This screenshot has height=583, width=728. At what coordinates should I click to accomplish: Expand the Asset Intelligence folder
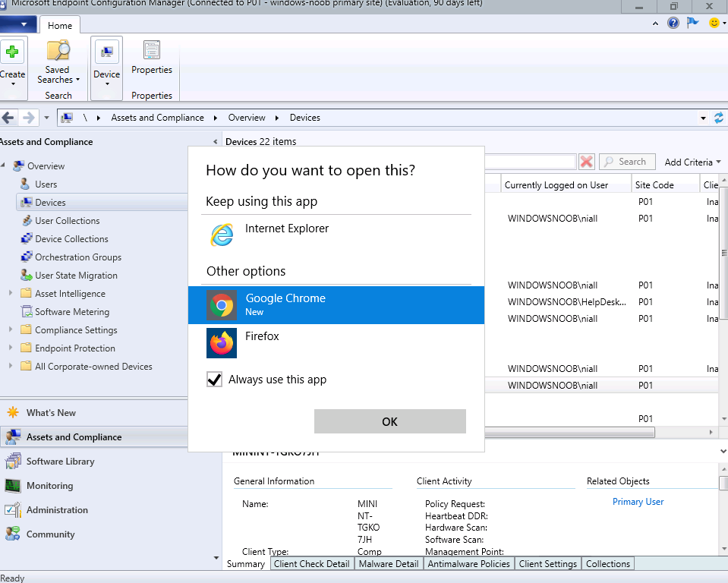coord(11,293)
